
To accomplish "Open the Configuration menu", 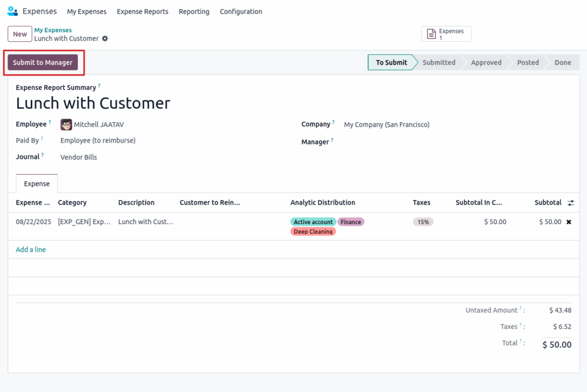I will pyautogui.click(x=241, y=11).
